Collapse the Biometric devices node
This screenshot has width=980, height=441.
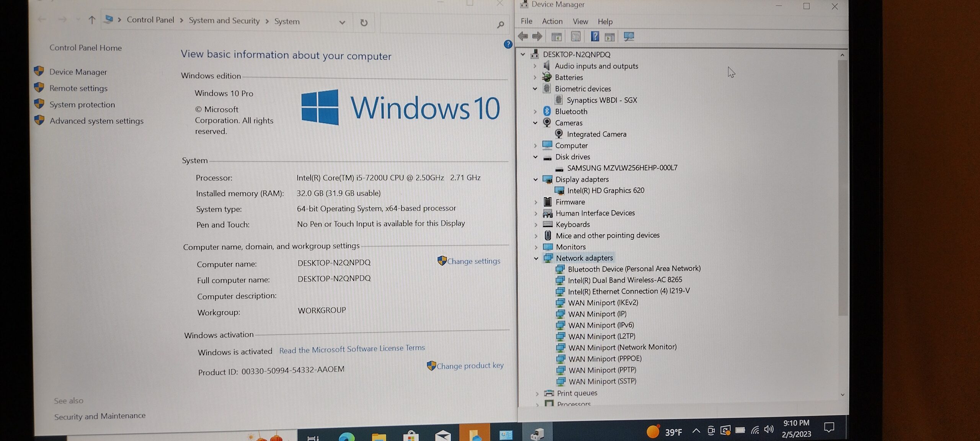click(535, 89)
